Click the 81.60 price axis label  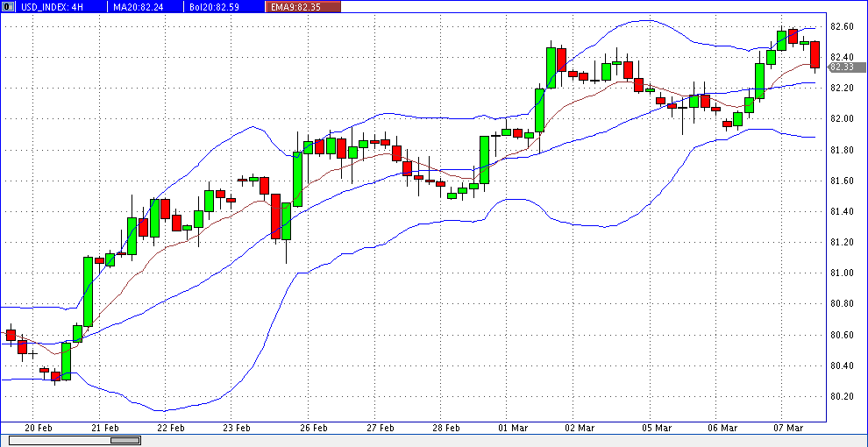842,181
